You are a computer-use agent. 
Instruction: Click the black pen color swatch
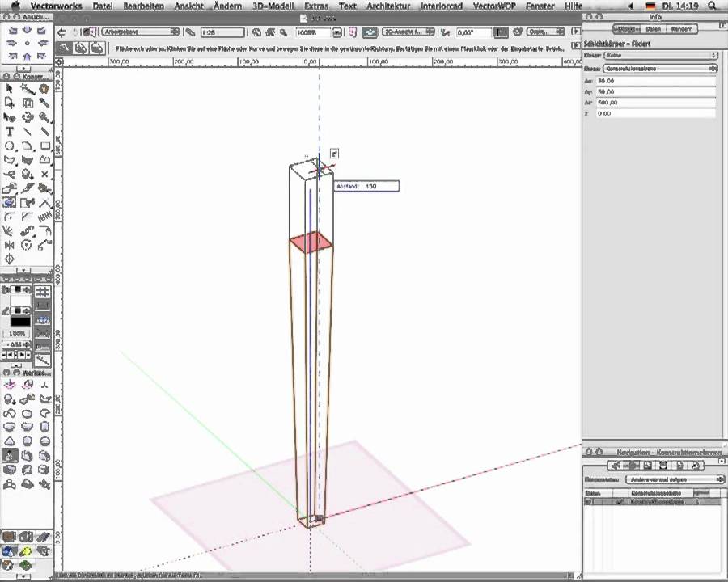20,321
